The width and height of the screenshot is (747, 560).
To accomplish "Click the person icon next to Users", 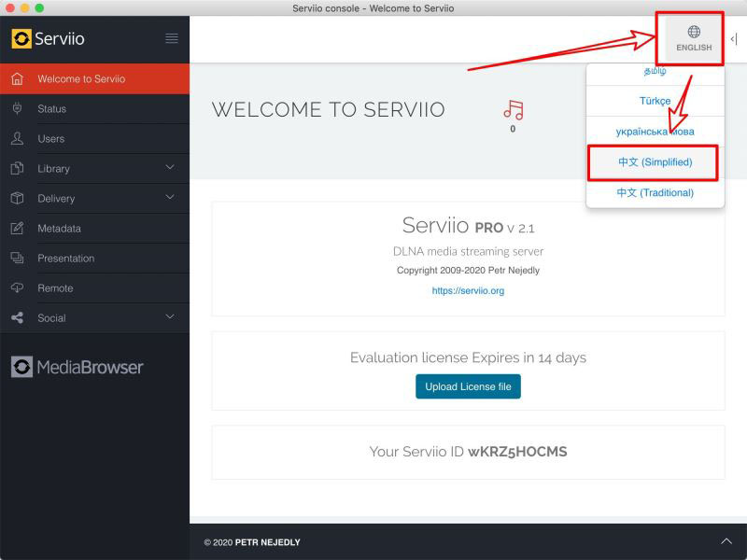I will (x=17, y=138).
